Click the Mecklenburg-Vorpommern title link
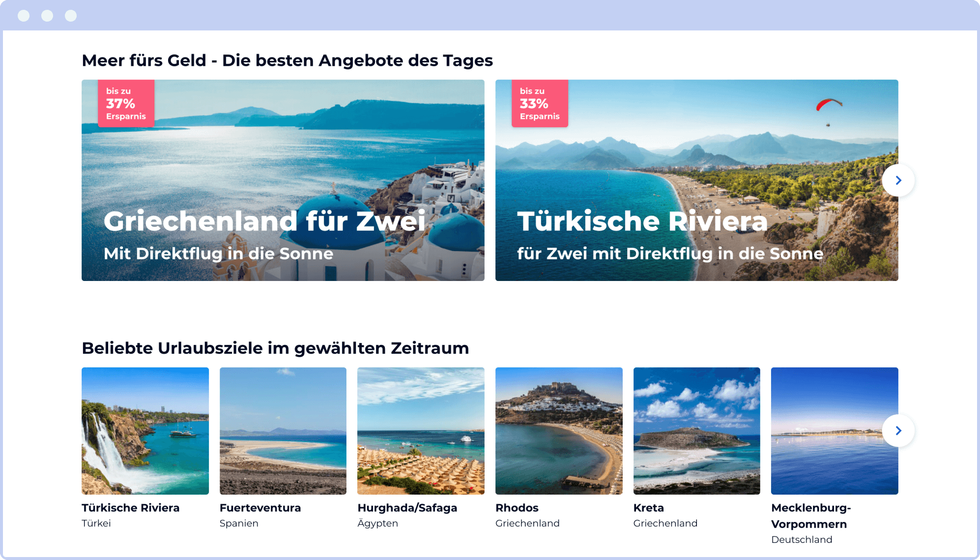Screen dimensions: 980x560 [811, 516]
